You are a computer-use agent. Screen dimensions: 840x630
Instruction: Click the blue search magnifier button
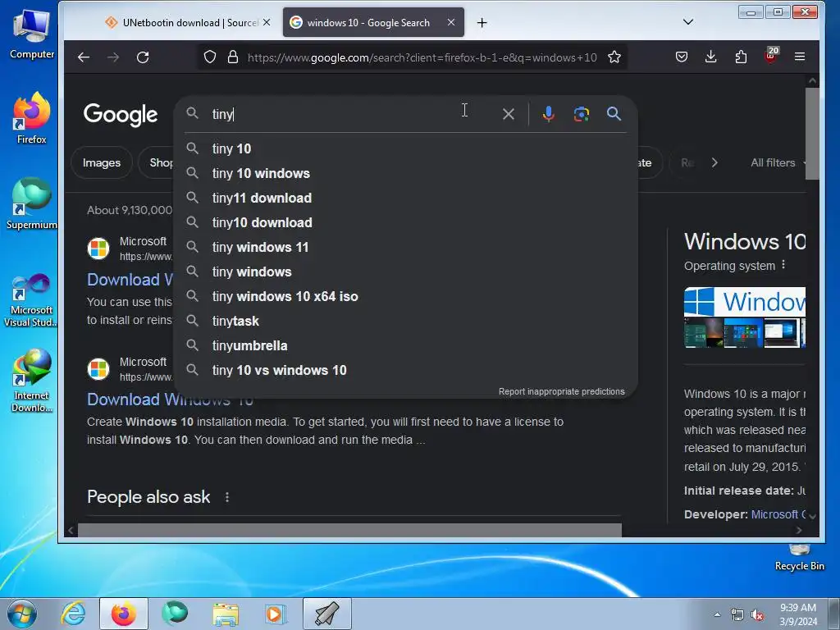614,113
